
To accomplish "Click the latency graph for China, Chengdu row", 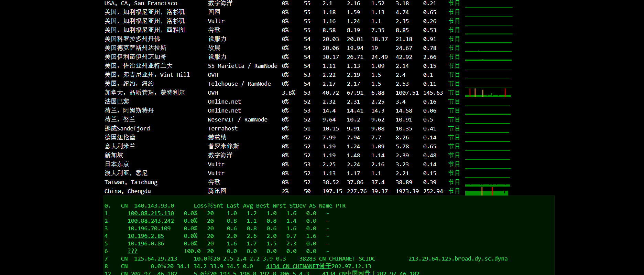I will 487,191.
